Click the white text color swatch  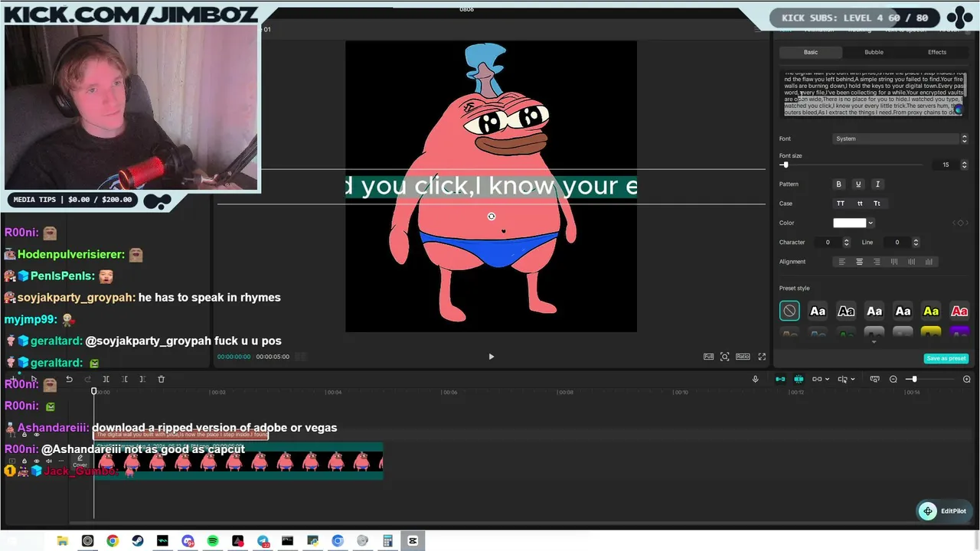pyautogui.click(x=849, y=223)
